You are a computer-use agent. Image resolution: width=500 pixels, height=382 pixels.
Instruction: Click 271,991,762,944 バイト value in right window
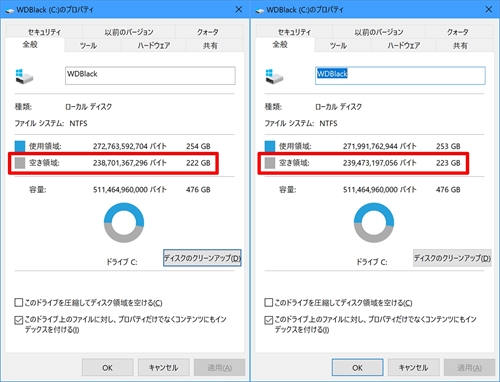pos(380,146)
